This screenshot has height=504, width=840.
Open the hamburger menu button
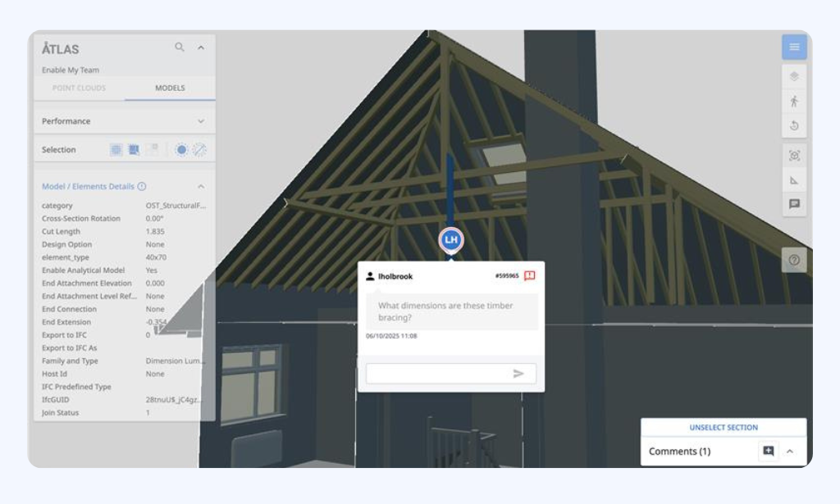click(x=794, y=47)
